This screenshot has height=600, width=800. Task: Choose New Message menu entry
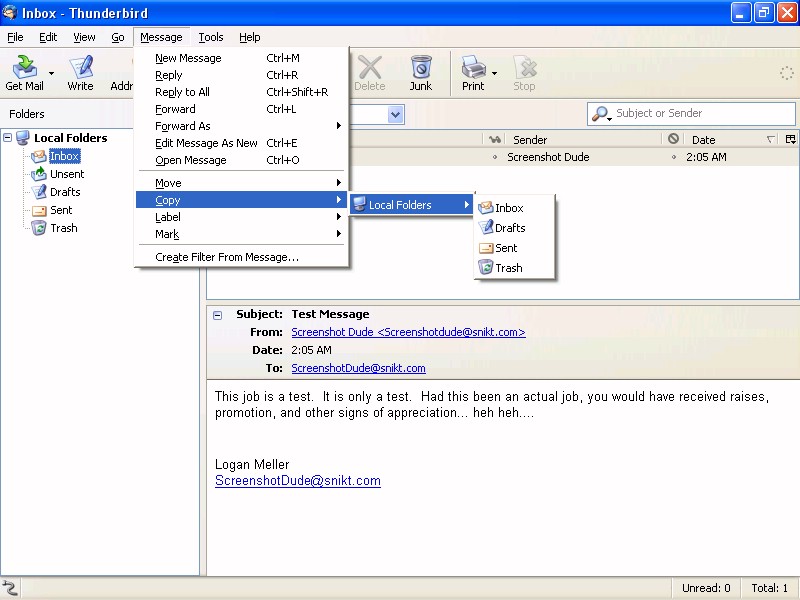[242, 58]
